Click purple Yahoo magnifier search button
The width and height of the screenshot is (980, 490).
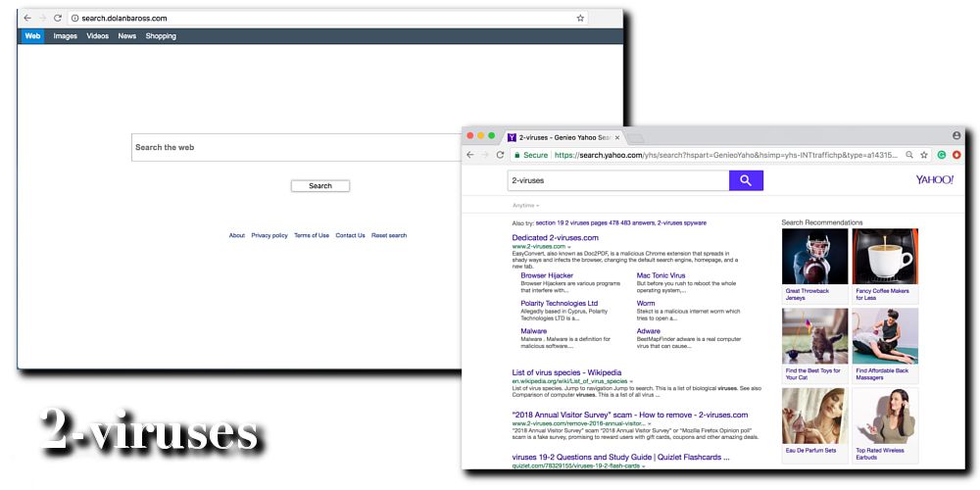[x=746, y=180]
